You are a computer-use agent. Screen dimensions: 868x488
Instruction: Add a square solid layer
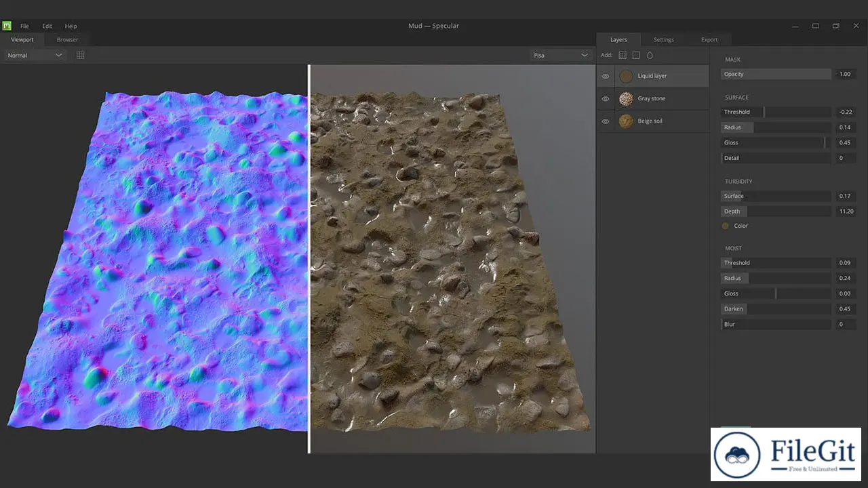point(636,55)
